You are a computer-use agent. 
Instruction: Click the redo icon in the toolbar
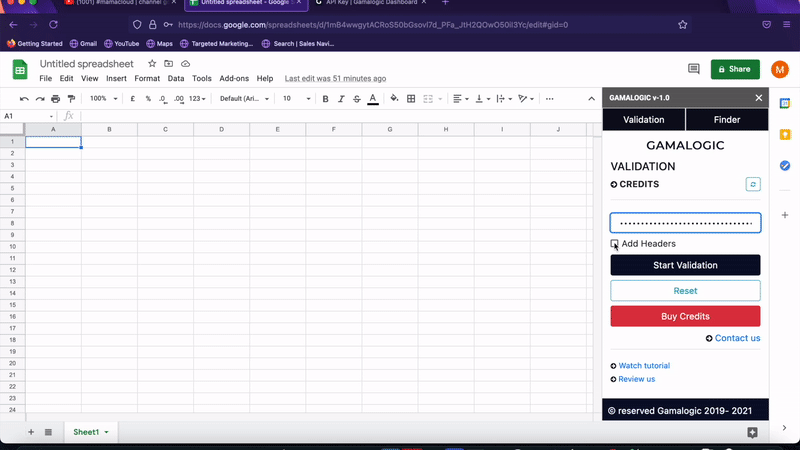coord(40,99)
